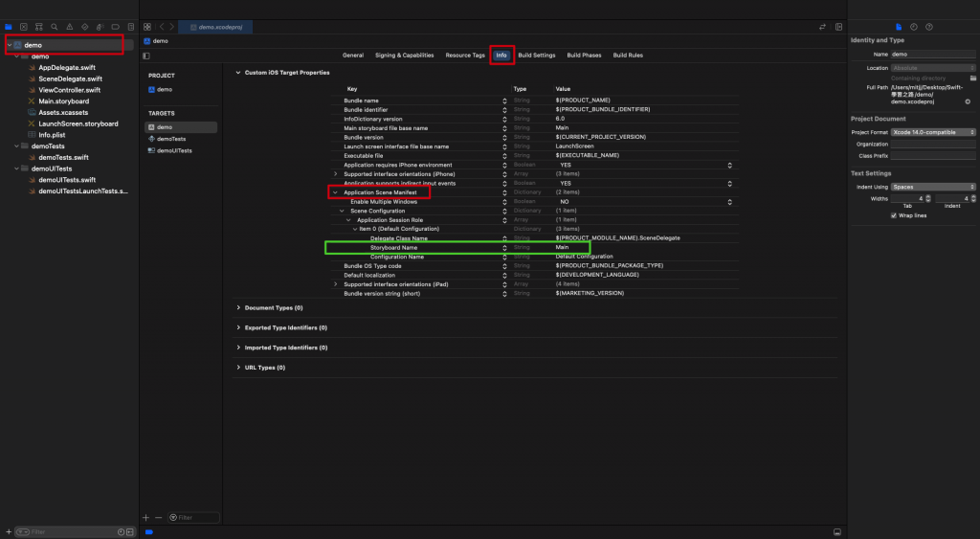Collapse the demoTests folder

click(17, 146)
